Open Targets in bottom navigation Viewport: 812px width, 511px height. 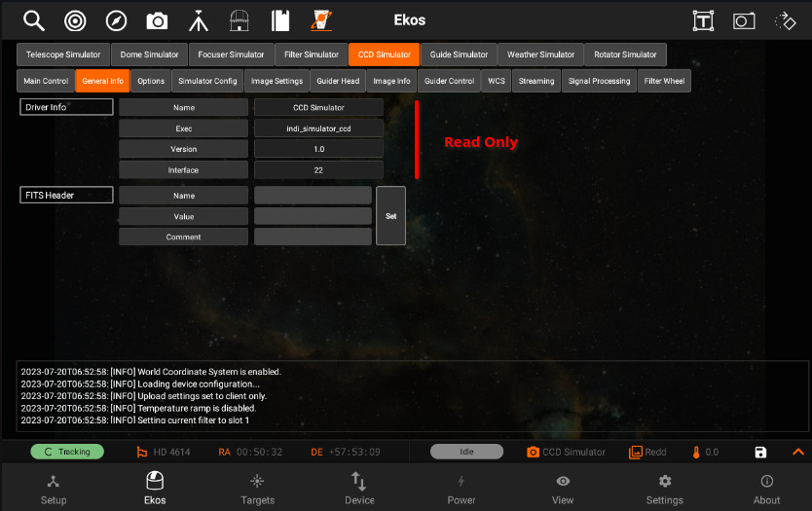coord(257,489)
